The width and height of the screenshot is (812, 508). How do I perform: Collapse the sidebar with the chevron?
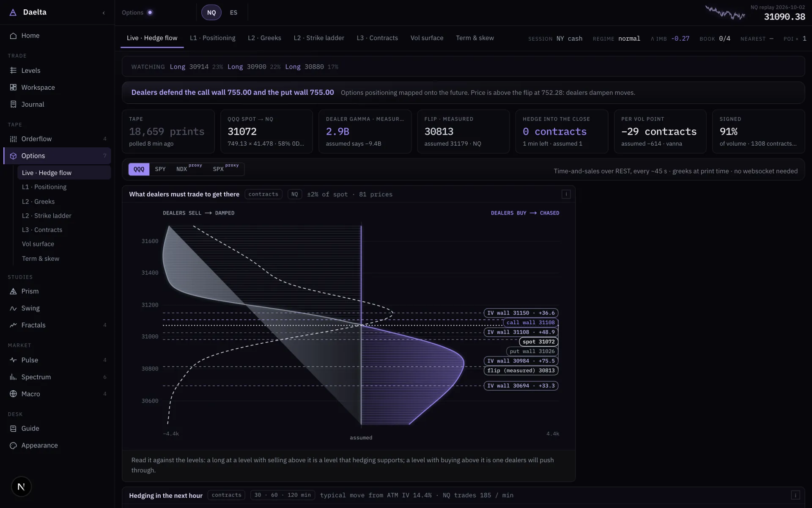[104, 13]
